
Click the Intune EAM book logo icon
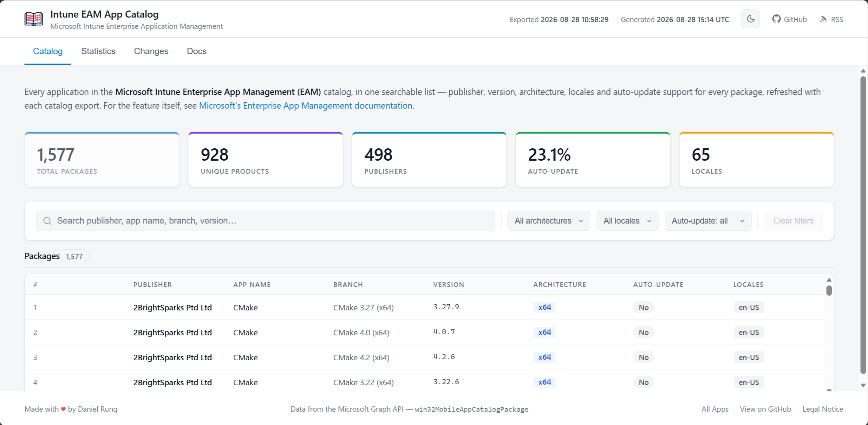34,19
